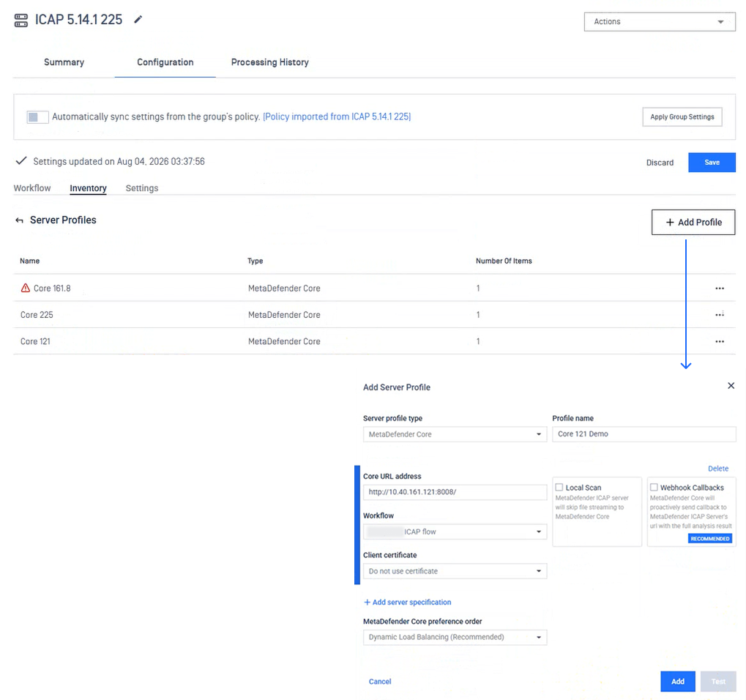Image resolution: width=746 pixels, height=700 pixels.
Task: Open the Client certificate dropdown
Action: pos(455,571)
